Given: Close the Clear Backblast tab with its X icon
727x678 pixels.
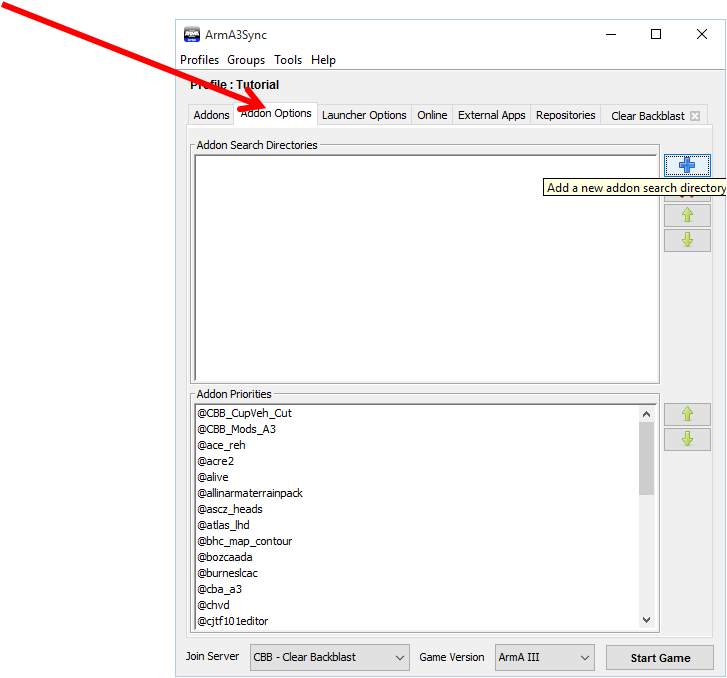Looking at the screenshot, I should coord(695,116).
